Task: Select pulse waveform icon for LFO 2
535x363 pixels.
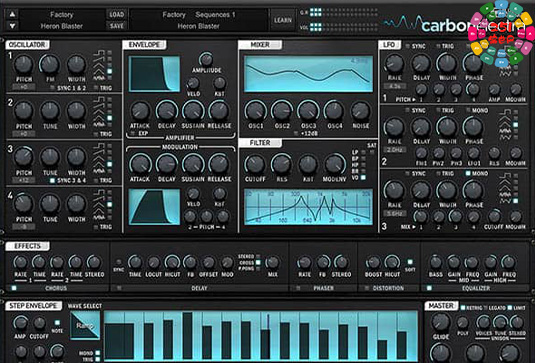Action: [x=505, y=112]
